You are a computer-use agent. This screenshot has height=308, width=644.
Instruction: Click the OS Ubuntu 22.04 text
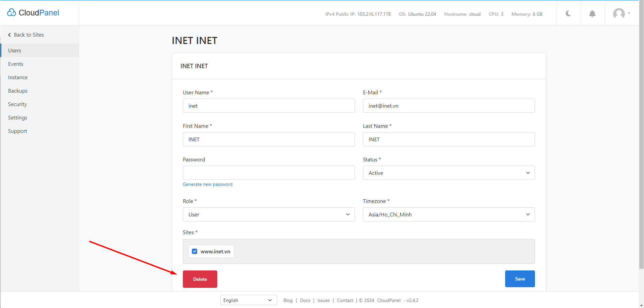(417, 14)
